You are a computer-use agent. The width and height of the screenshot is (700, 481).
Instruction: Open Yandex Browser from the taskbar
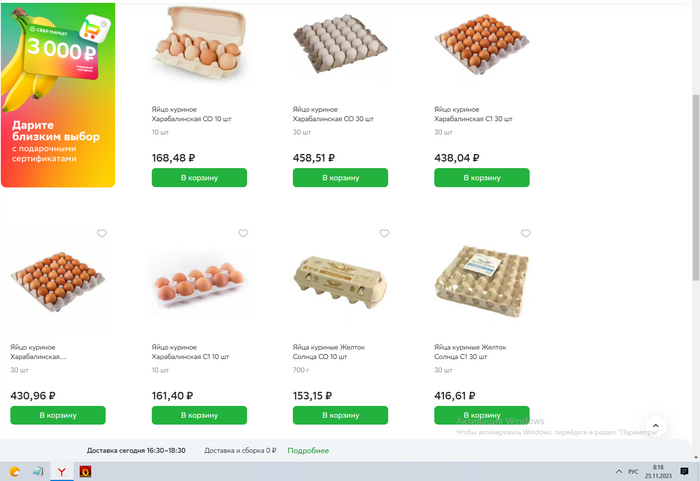(62, 472)
